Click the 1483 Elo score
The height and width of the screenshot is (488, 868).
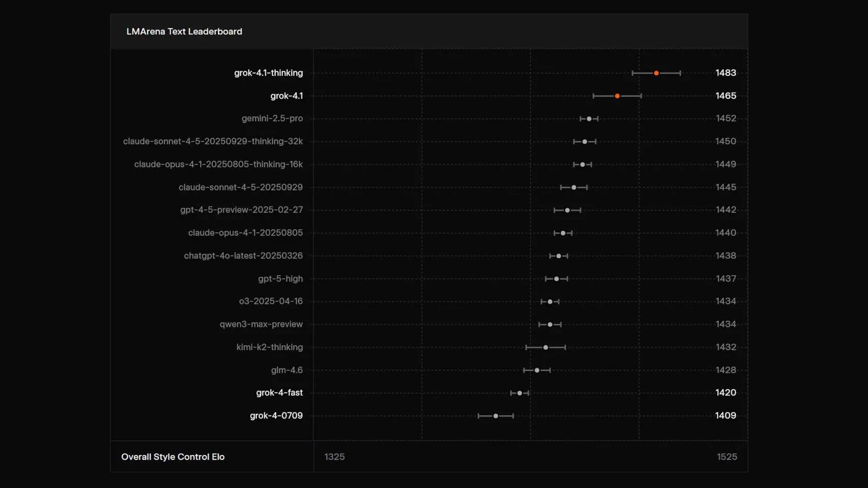coord(726,73)
